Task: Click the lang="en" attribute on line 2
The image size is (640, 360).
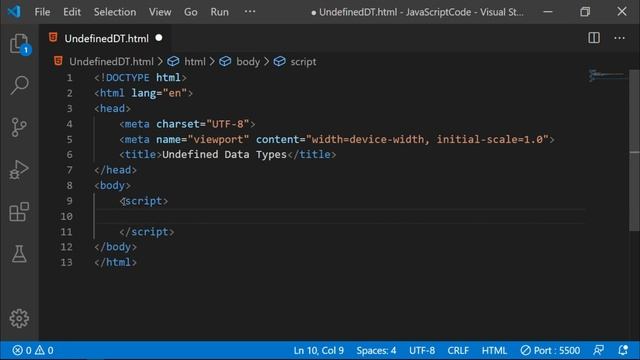Action: tap(159, 93)
